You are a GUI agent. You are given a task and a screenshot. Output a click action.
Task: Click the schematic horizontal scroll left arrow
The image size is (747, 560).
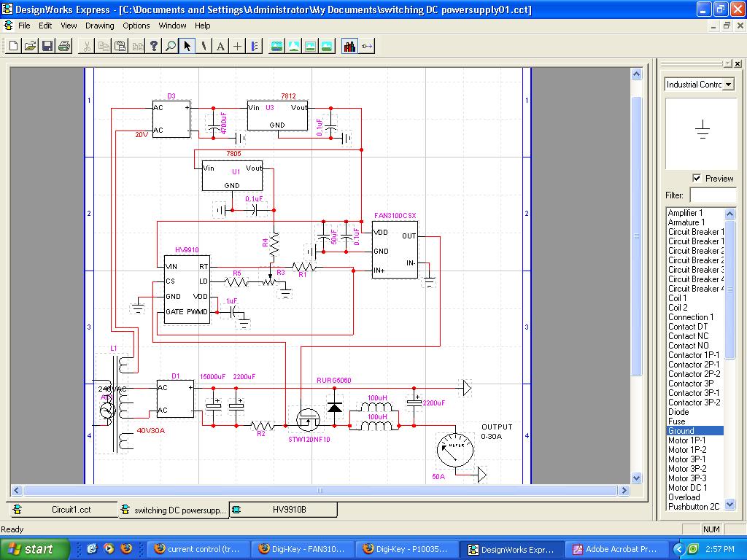tap(17, 490)
